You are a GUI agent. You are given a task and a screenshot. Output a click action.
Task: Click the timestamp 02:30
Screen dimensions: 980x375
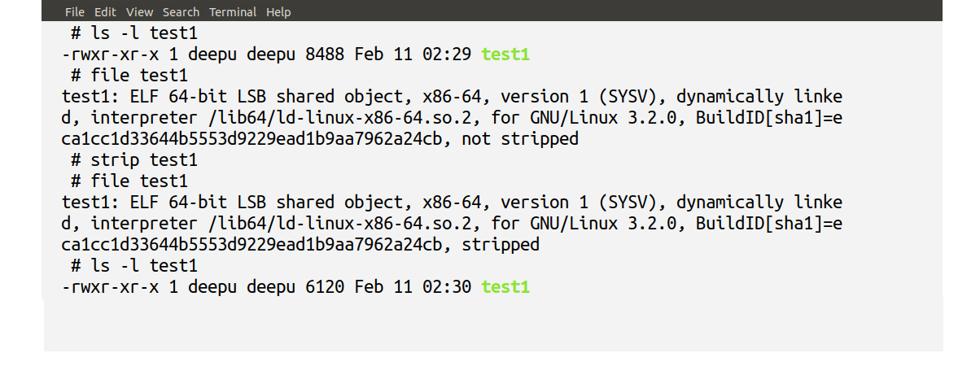click(447, 287)
